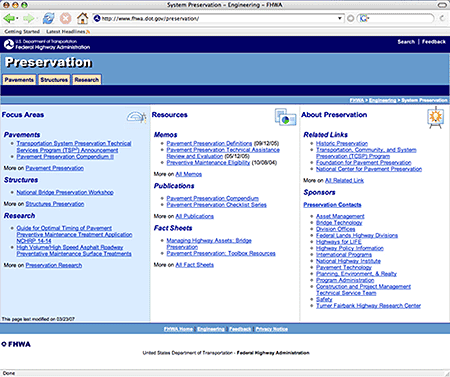Open the Highways for LIFE link
The width and height of the screenshot is (450, 377).
(339, 242)
